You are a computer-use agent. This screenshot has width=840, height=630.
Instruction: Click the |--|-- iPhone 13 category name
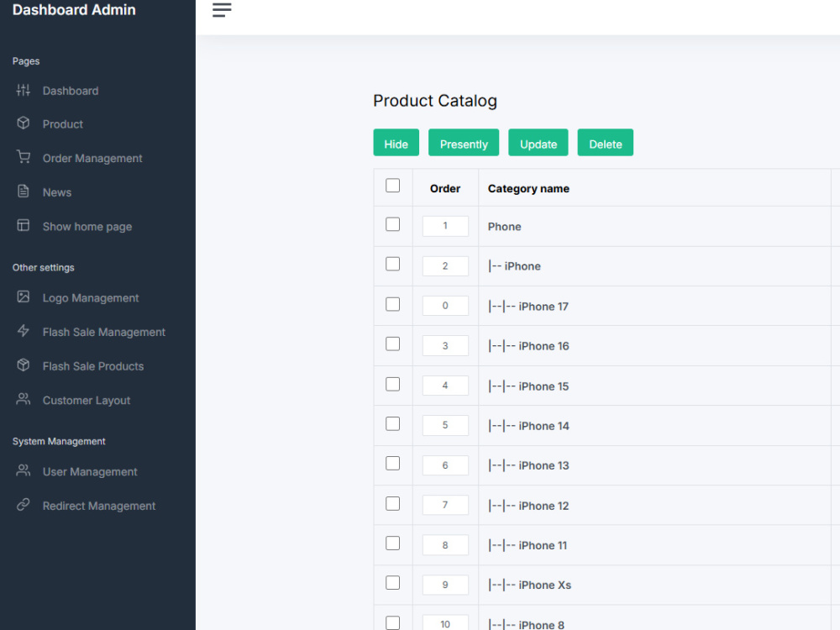528,465
